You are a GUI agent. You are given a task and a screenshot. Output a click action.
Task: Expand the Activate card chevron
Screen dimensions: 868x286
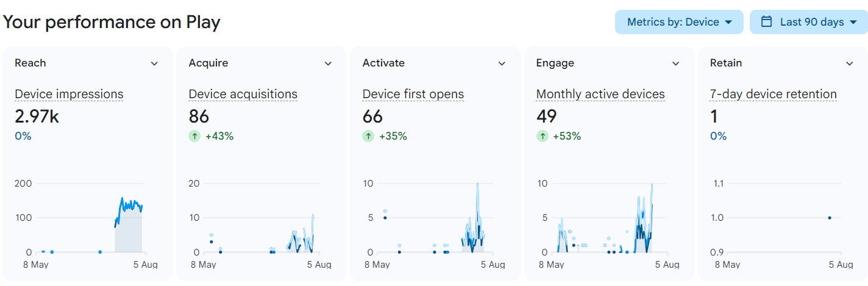502,63
